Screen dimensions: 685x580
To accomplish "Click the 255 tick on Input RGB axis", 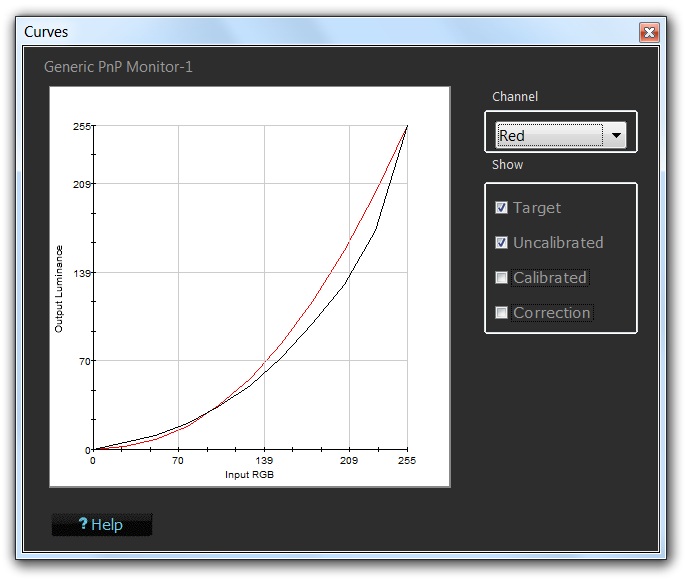I will [407, 460].
